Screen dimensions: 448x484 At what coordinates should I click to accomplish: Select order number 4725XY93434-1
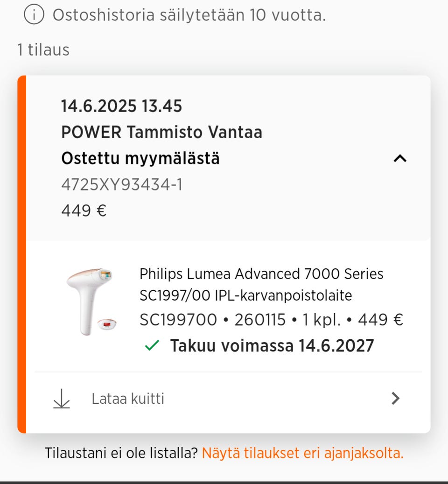pyautogui.click(x=122, y=185)
